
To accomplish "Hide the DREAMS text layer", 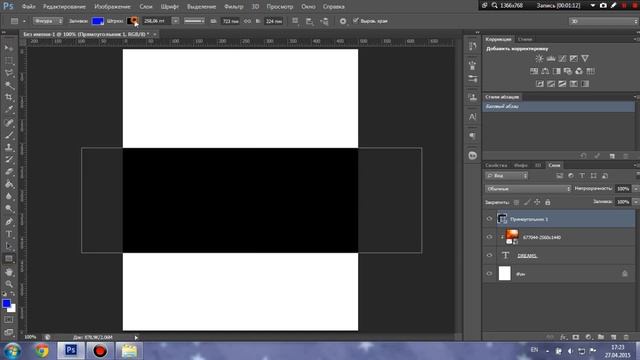I will 489,255.
